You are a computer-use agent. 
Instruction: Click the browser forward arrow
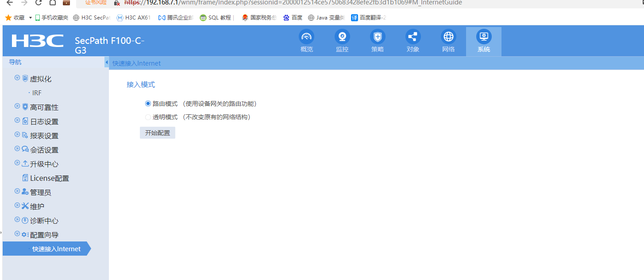pyautogui.click(x=24, y=2)
